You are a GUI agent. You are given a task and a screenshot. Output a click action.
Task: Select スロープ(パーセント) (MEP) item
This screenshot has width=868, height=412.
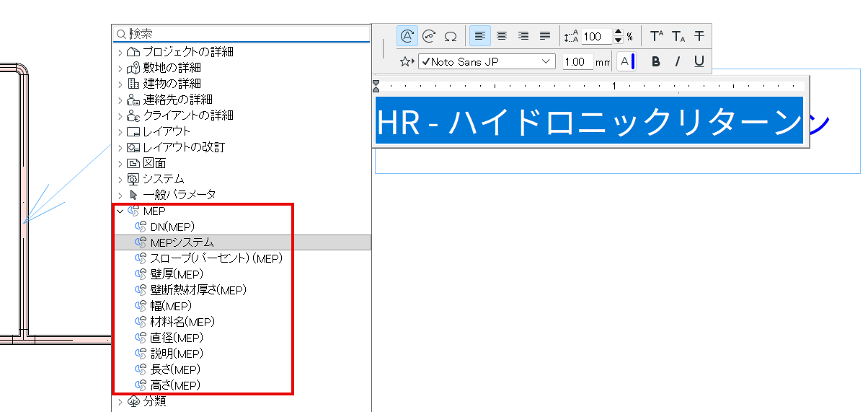point(216,258)
